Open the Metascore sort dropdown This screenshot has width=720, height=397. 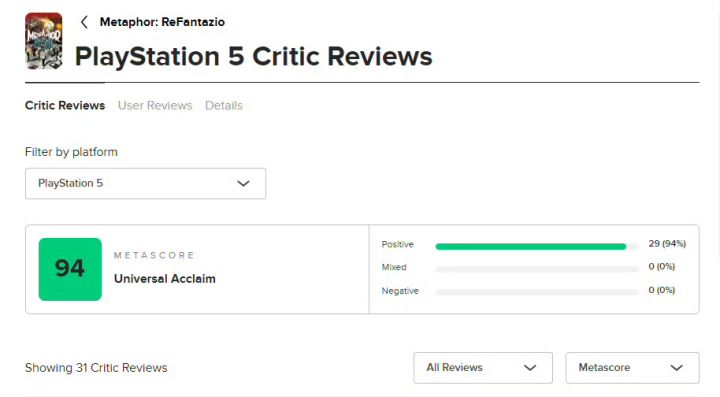pos(632,368)
